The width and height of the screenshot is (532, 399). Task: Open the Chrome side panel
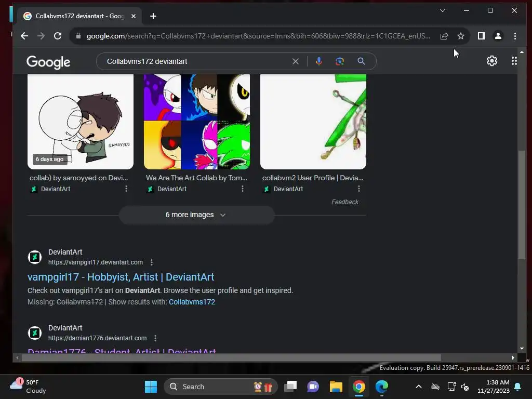click(x=482, y=36)
